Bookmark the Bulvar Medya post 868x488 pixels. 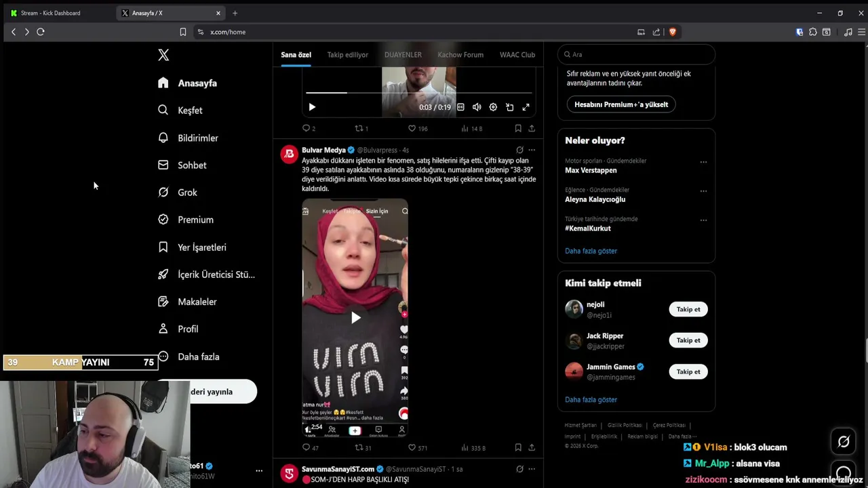pyautogui.click(x=518, y=447)
